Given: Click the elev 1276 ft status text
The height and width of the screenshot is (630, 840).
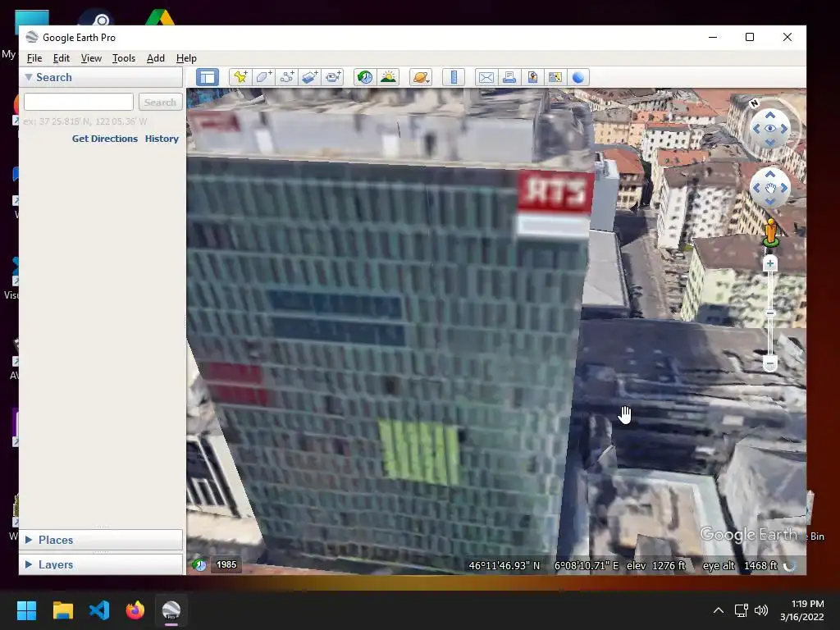Looking at the screenshot, I should tap(655, 565).
